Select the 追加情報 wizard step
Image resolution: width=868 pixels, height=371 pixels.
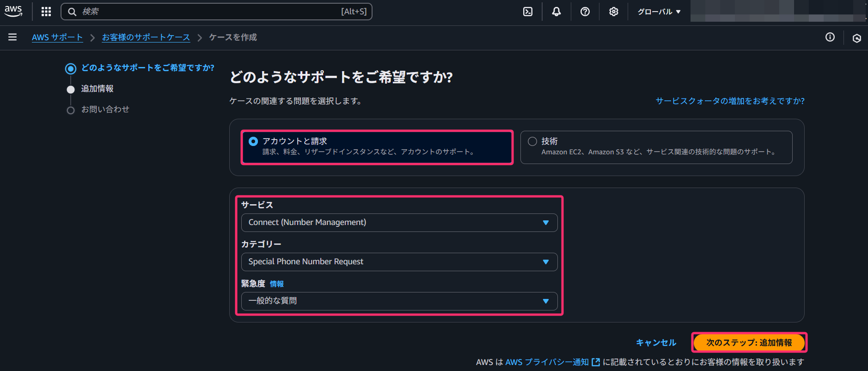pos(98,89)
